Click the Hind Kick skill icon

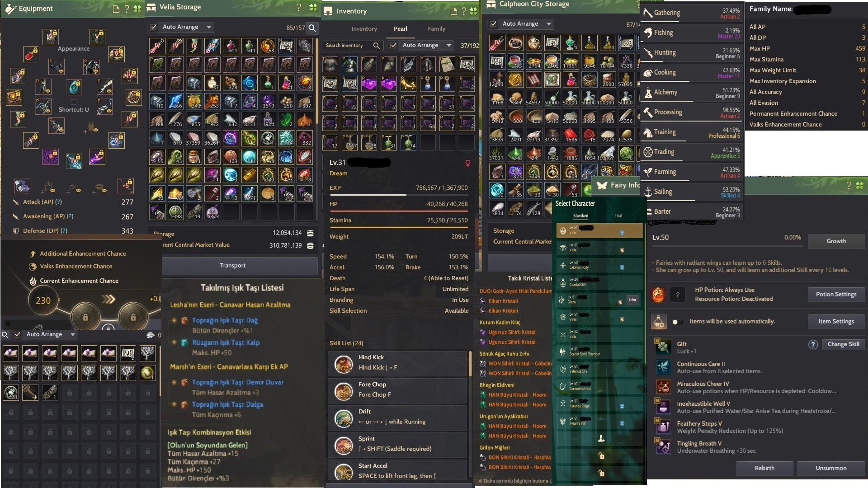(x=344, y=362)
